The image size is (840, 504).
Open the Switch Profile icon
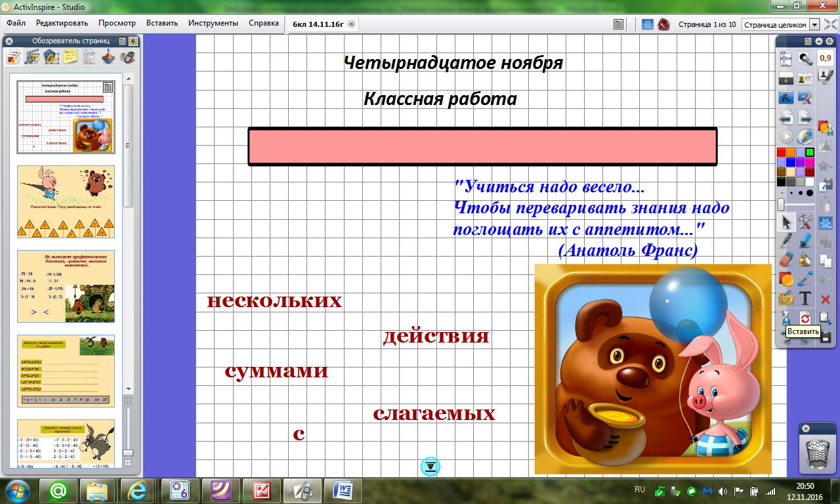click(805, 78)
